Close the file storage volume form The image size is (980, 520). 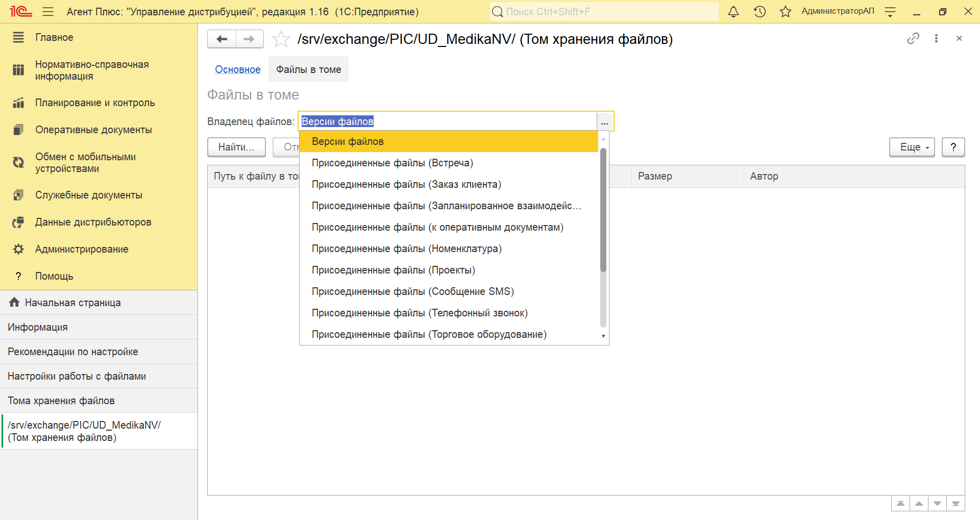pos(959,38)
